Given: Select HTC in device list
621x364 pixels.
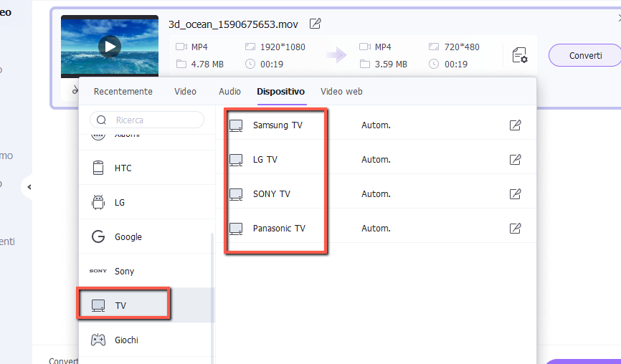Looking at the screenshot, I should pyautogui.click(x=123, y=168).
